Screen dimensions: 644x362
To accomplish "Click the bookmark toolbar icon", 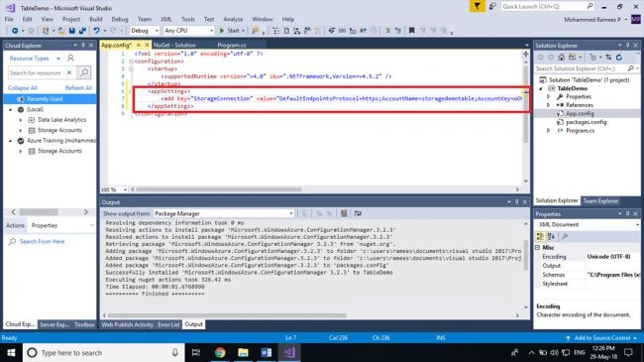I will click(411, 31).
